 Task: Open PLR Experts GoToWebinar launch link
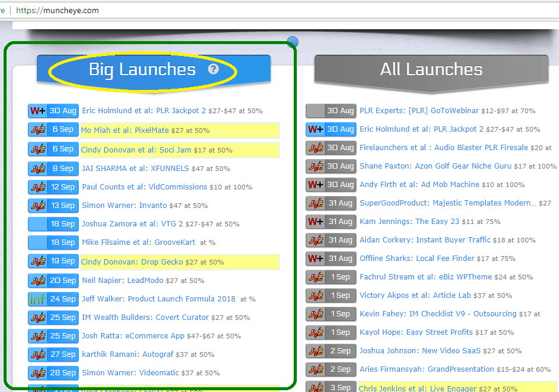(x=420, y=111)
